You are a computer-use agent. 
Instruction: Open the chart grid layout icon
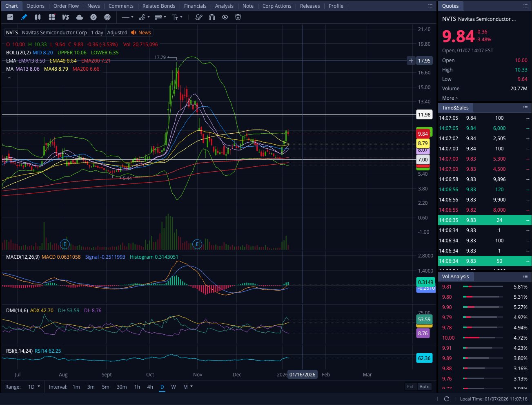[52, 17]
